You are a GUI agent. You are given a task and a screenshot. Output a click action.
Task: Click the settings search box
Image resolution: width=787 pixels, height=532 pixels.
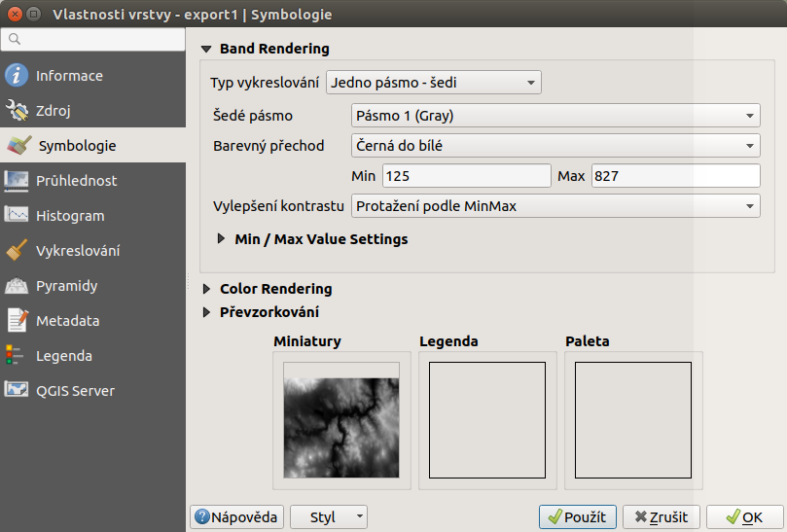coord(93,39)
